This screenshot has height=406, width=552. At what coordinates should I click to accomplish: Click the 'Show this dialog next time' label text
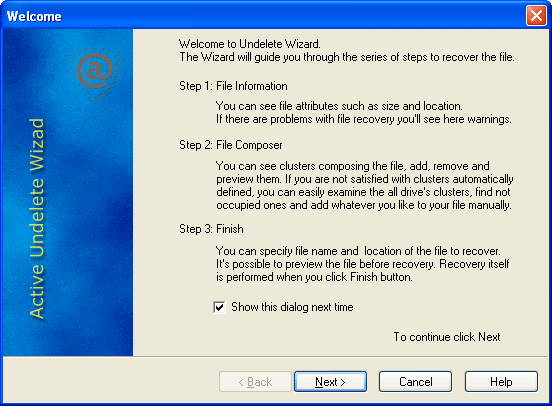click(292, 307)
